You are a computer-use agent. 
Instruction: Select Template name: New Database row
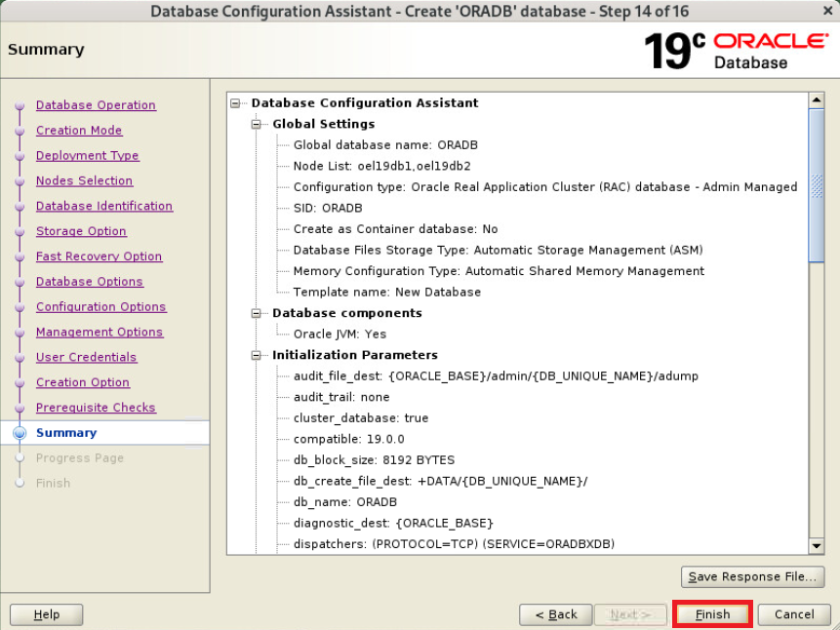tap(386, 292)
